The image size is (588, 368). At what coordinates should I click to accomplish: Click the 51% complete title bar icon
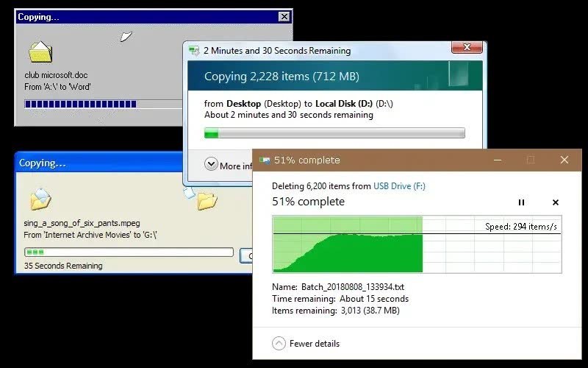(265, 160)
